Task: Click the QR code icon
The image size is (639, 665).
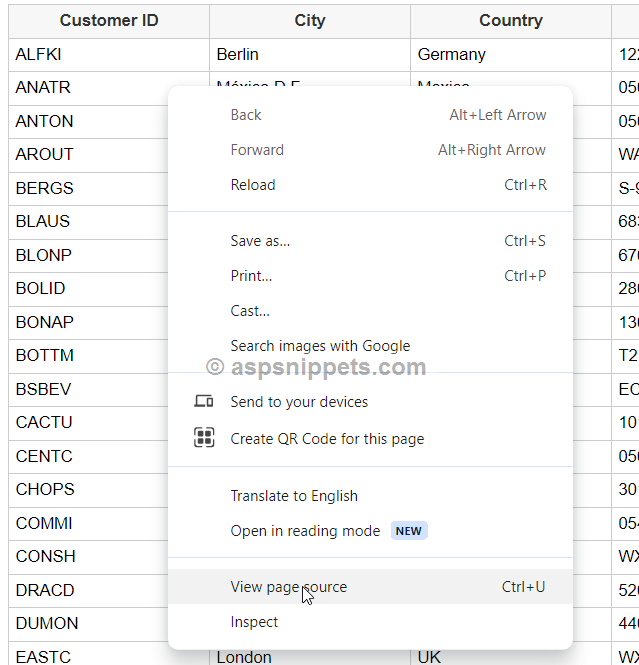Action: click(204, 438)
